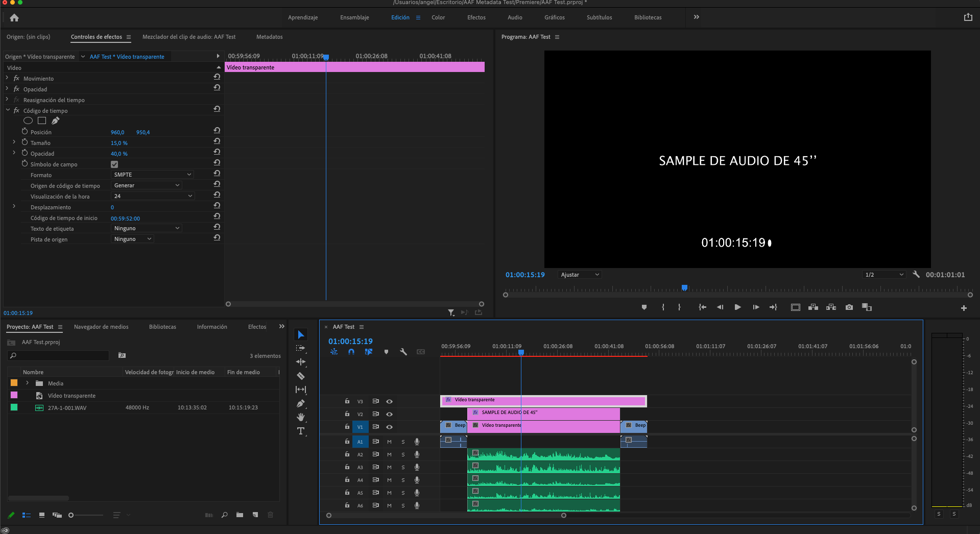This screenshot has height=534, width=980.
Task: Select the Razor tool in the tools panel
Action: click(301, 376)
